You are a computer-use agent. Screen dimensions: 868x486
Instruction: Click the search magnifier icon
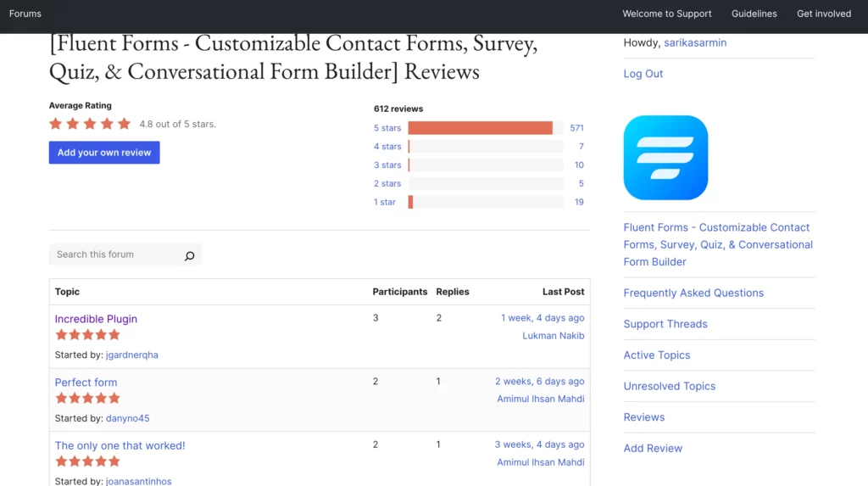[x=189, y=255]
